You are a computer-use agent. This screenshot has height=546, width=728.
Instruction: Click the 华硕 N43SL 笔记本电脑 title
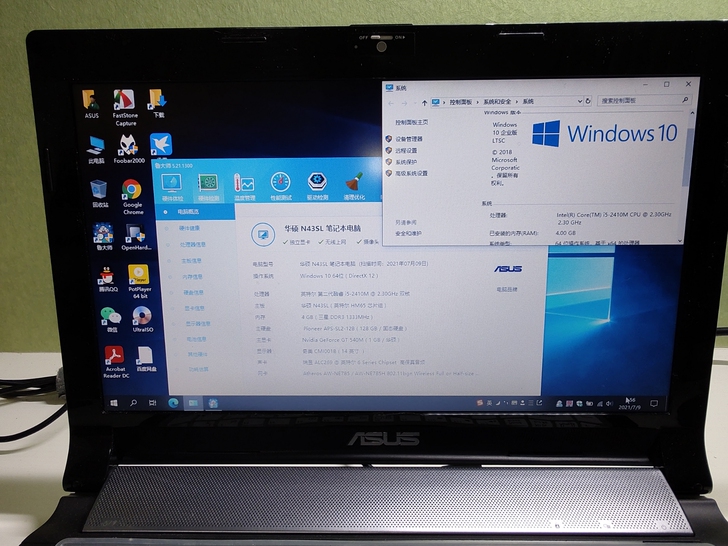(x=322, y=228)
